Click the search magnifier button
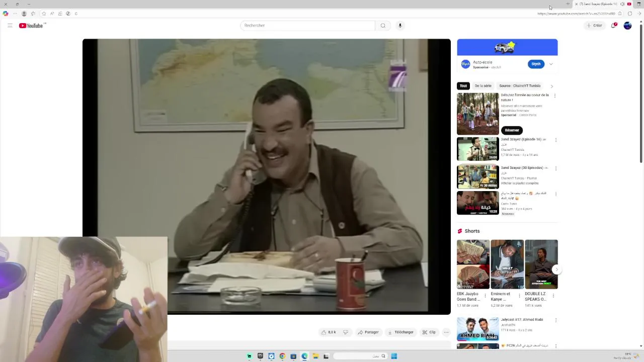Screen dimensions: 644x362 pos(383,26)
